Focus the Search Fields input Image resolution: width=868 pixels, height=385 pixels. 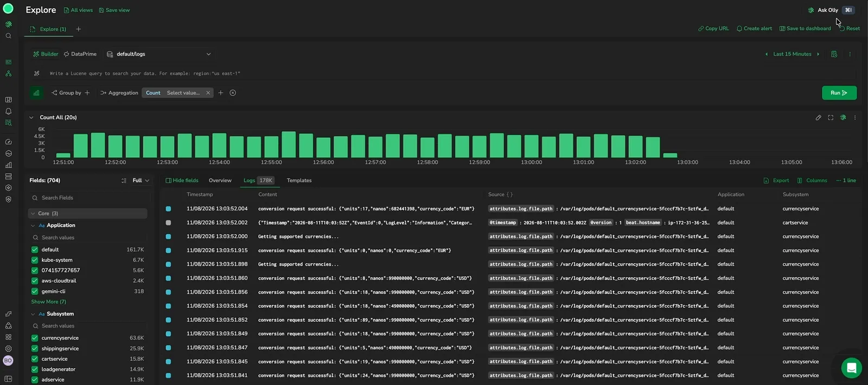[88, 198]
